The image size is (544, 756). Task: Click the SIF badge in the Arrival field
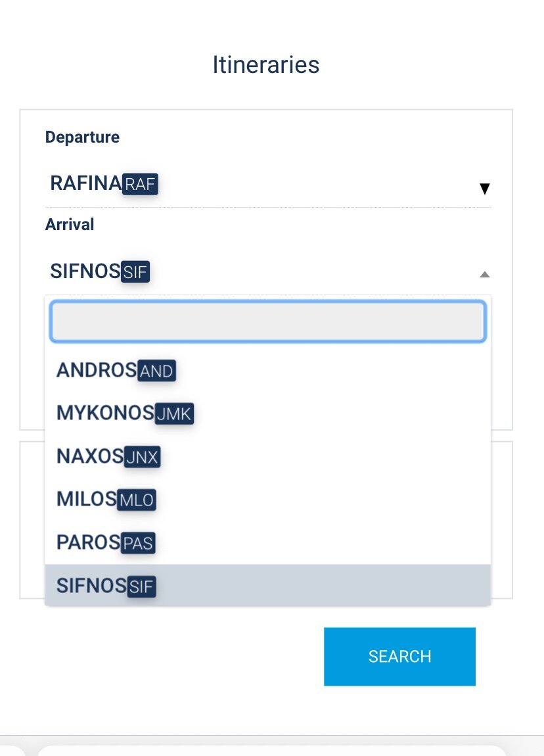pyautogui.click(x=135, y=272)
